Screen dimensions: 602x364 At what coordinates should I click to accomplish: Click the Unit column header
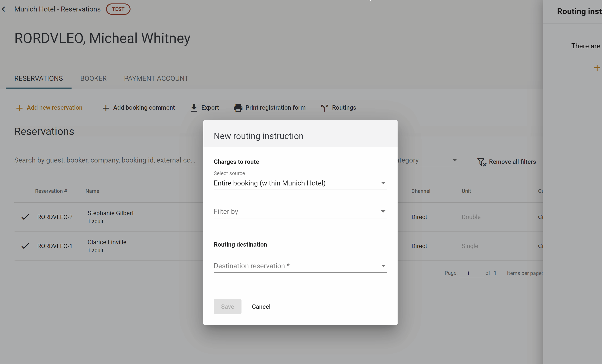point(466,191)
